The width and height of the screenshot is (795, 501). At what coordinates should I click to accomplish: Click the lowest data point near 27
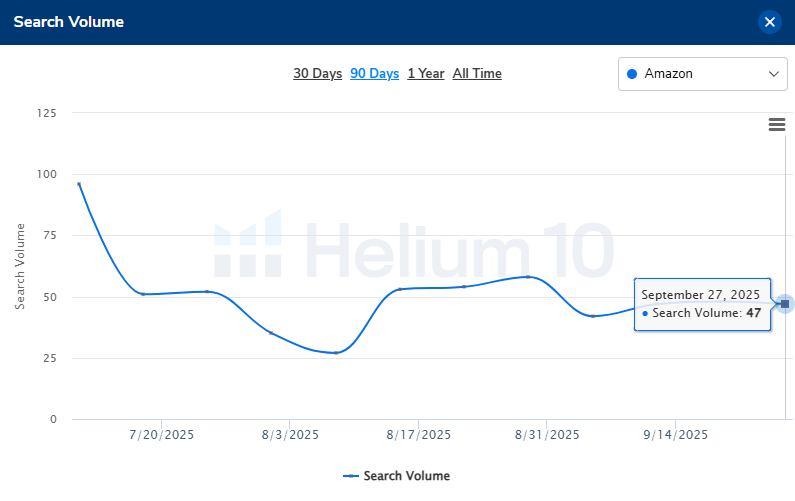coord(336,353)
